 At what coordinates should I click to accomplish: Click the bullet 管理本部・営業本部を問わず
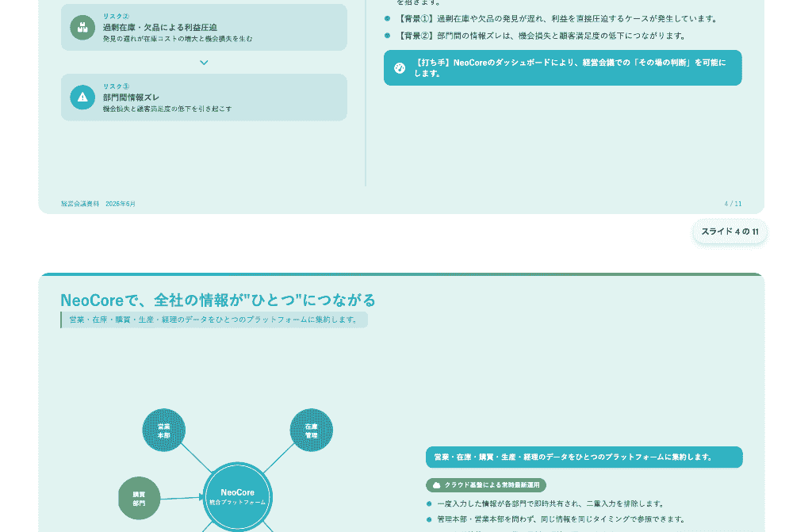click(556, 519)
